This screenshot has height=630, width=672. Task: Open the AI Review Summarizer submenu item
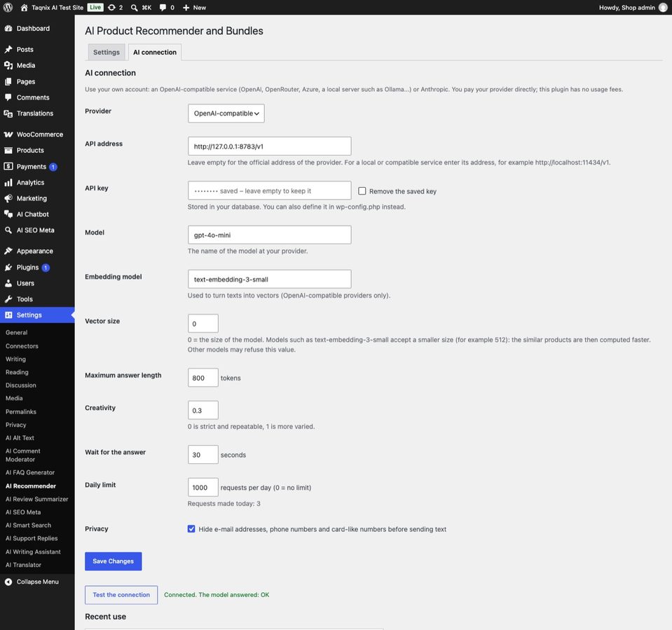click(x=37, y=499)
